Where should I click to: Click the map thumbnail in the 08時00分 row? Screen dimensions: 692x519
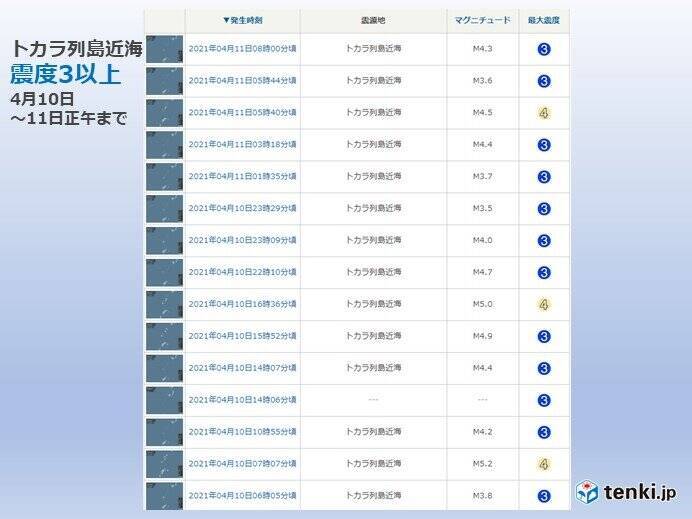point(164,49)
